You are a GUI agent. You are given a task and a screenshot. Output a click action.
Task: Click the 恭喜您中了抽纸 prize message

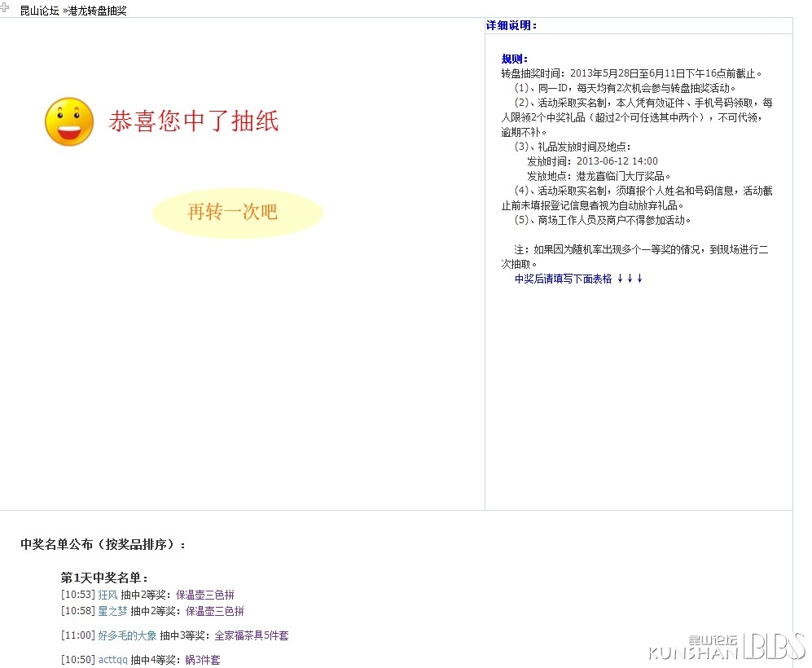pyautogui.click(x=194, y=121)
